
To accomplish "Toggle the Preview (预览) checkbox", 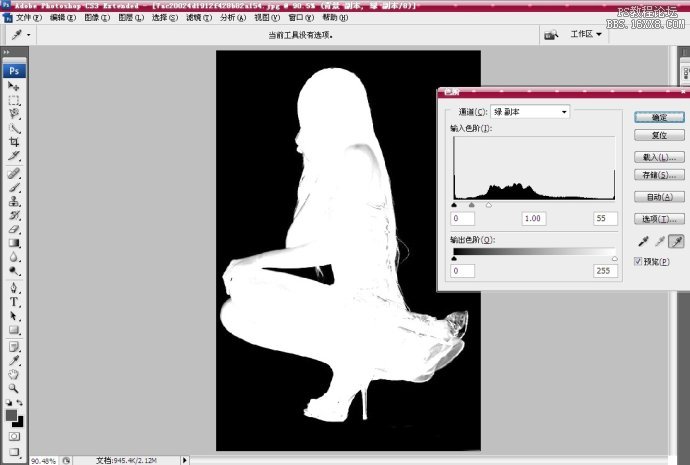I will [x=638, y=261].
